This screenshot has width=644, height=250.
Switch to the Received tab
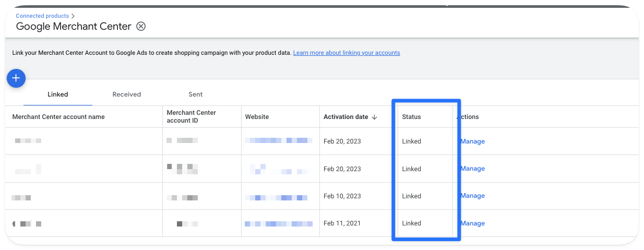[127, 94]
